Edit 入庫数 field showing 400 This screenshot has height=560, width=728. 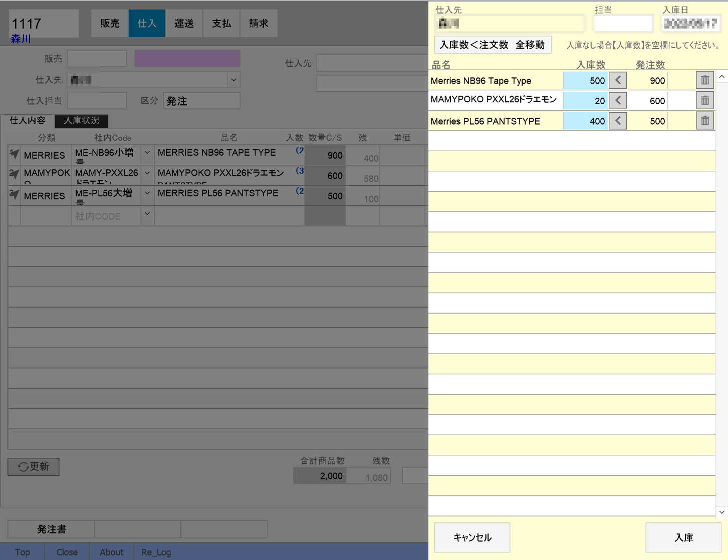point(585,121)
